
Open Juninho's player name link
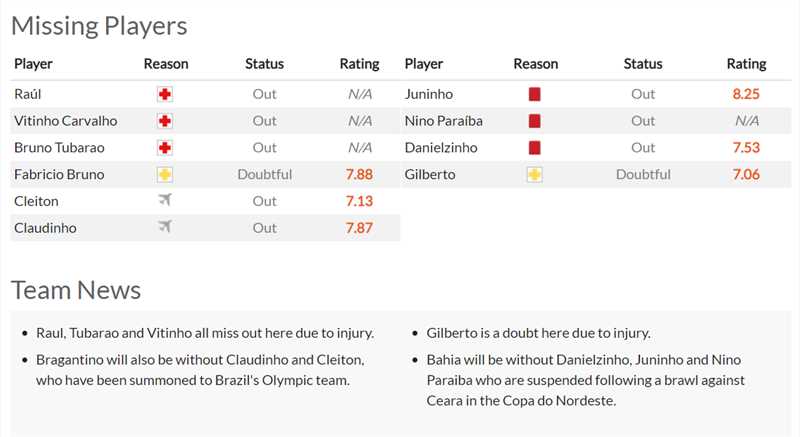pyautogui.click(x=429, y=94)
